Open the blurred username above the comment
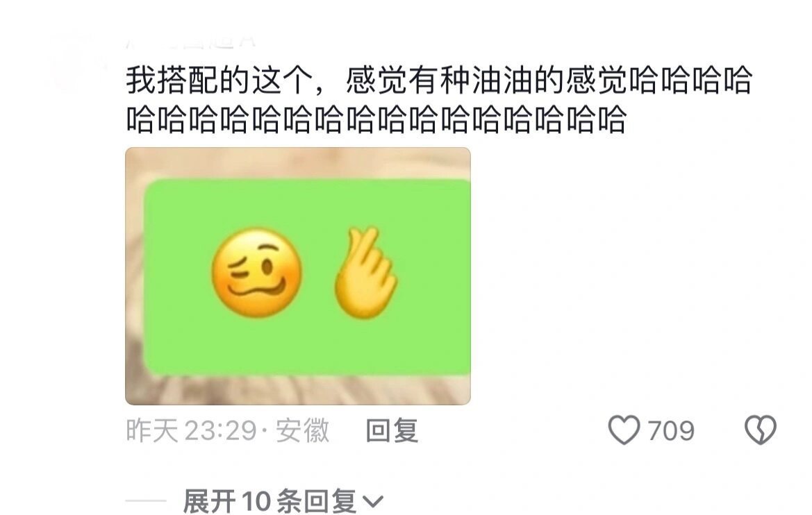This screenshot has height=515, width=812. (192, 41)
